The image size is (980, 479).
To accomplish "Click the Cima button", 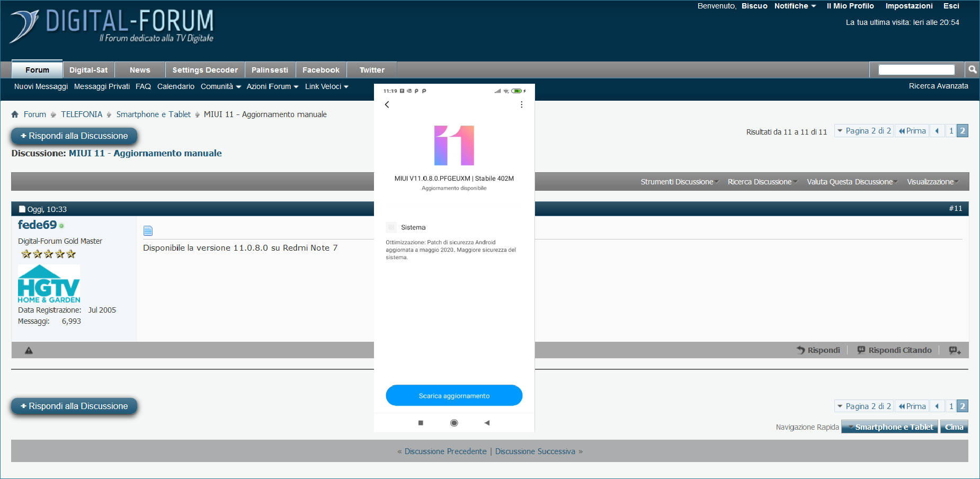I will tap(954, 427).
